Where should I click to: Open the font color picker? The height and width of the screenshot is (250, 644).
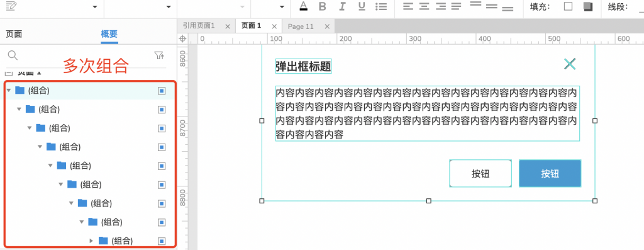click(x=303, y=6)
